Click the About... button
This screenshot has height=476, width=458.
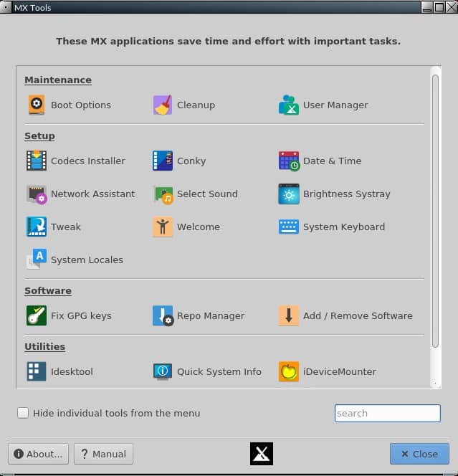(38, 454)
